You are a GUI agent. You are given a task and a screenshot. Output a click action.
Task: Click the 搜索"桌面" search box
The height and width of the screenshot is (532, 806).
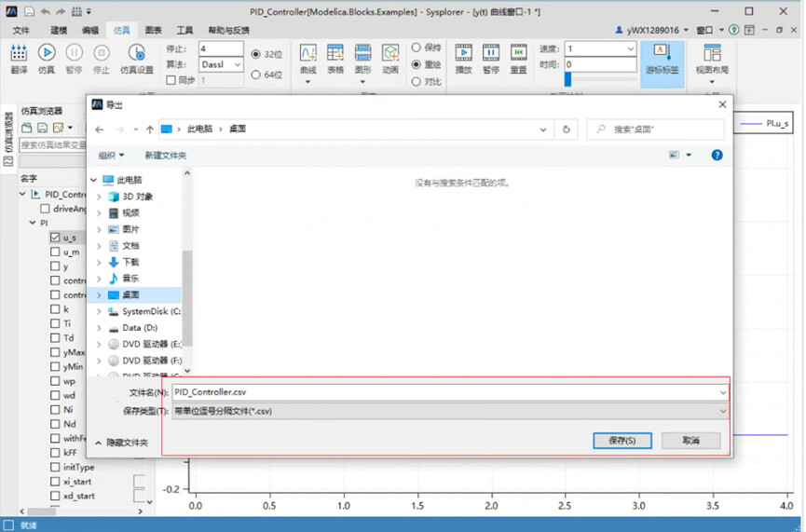(656, 130)
